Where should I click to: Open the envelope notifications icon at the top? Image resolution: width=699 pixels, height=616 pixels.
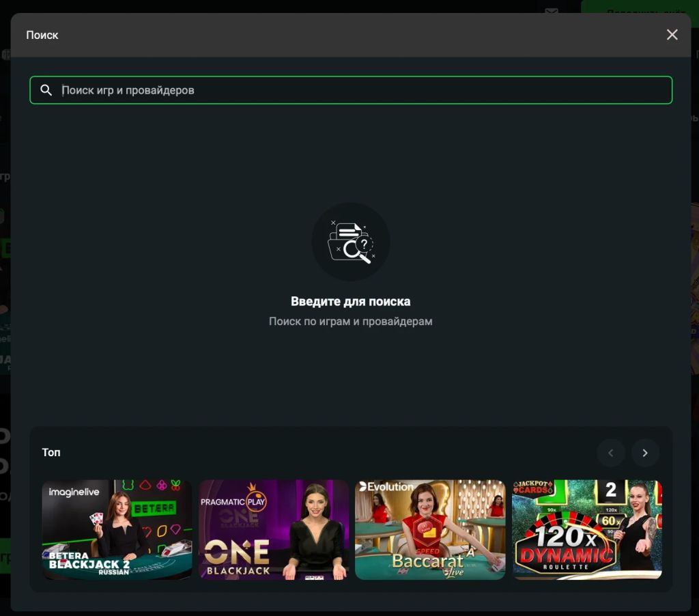(552, 11)
